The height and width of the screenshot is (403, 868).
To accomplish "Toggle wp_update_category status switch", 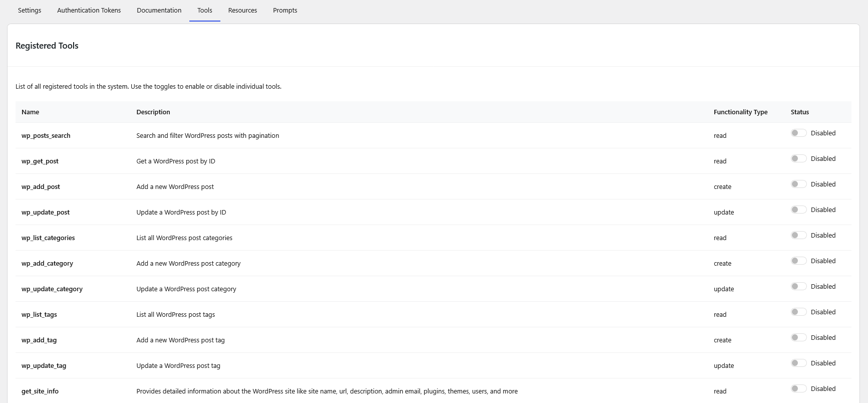I will coord(798,286).
